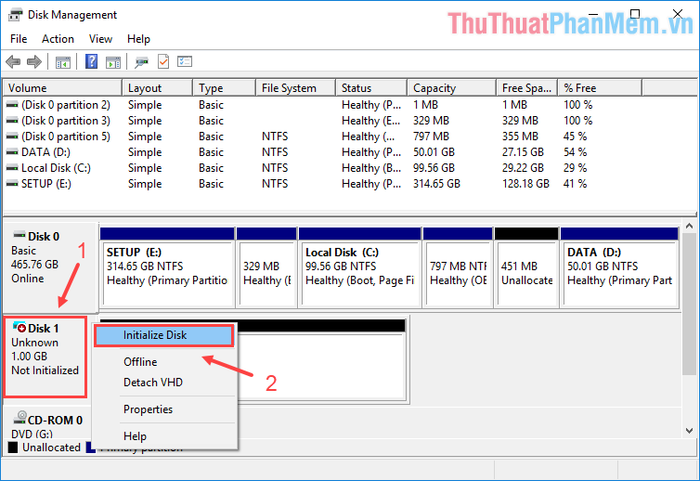Viewport: 700px width, 481px height.
Task: Click the CD-ROM 0 disc icon
Action: (20, 418)
